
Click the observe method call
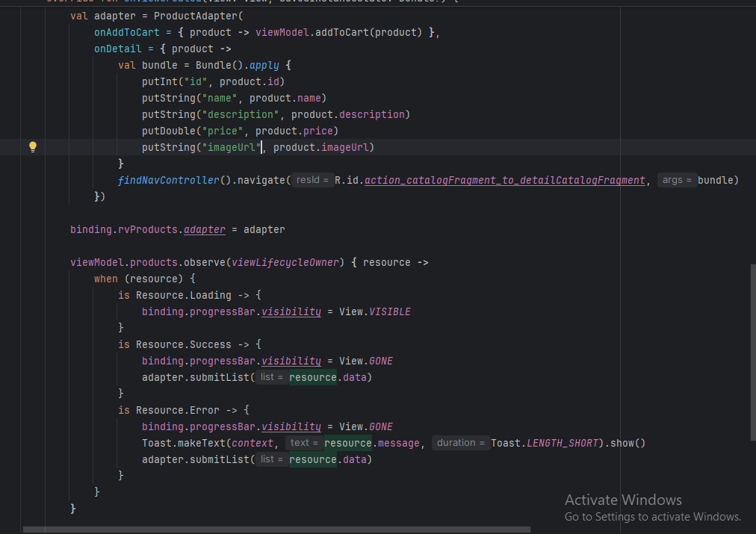(205, 262)
